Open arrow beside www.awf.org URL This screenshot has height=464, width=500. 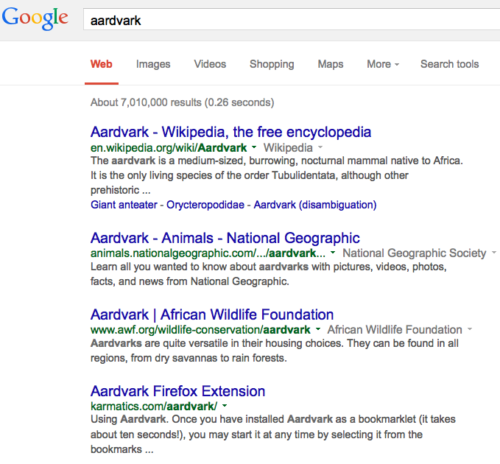pos(318,329)
